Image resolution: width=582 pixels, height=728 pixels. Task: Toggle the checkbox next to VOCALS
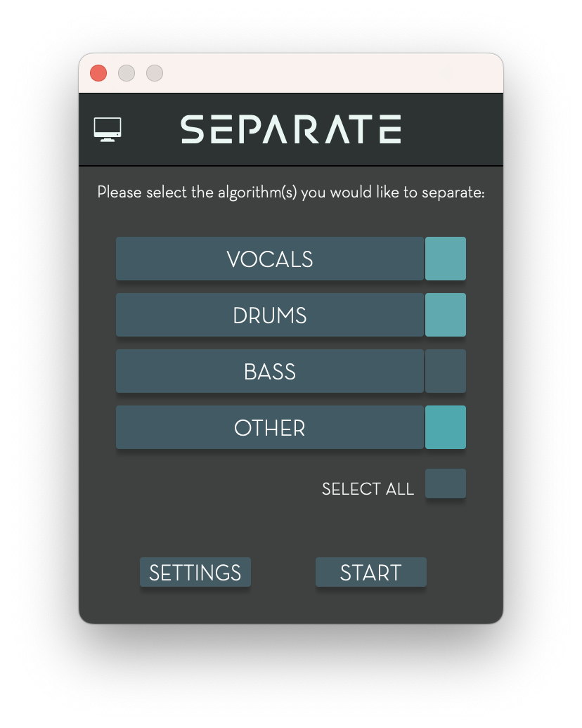pyautogui.click(x=446, y=259)
